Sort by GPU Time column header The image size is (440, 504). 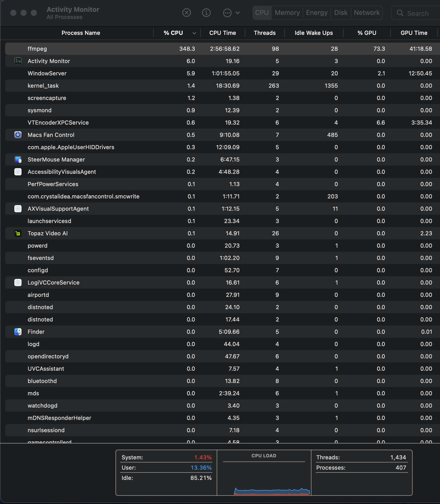(414, 33)
